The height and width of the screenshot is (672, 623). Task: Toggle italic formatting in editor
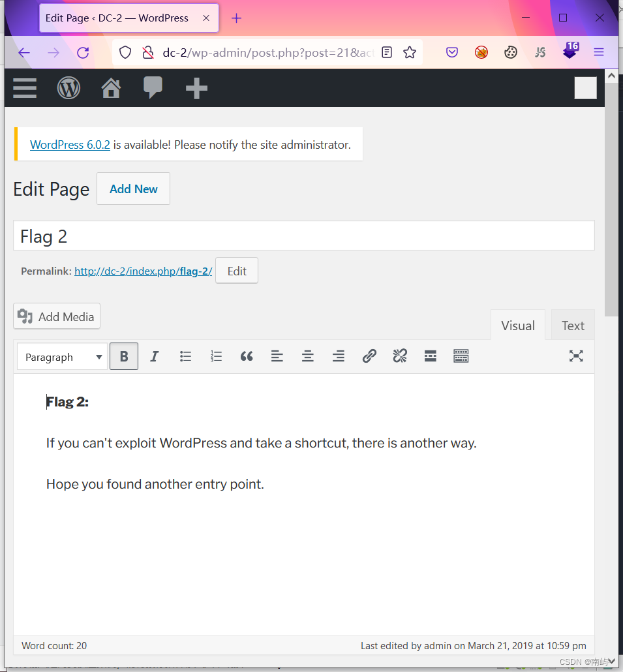coord(154,356)
